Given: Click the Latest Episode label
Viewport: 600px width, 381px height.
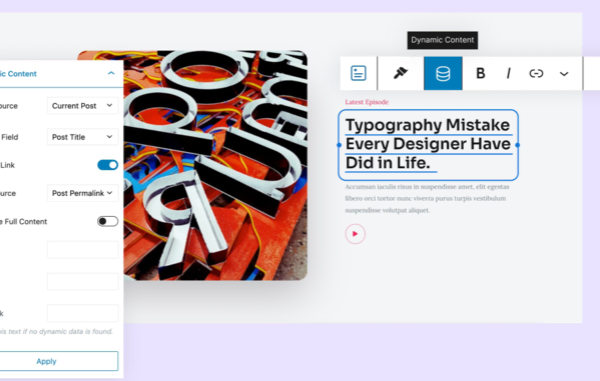Looking at the screenshot, I should point(367,102).
